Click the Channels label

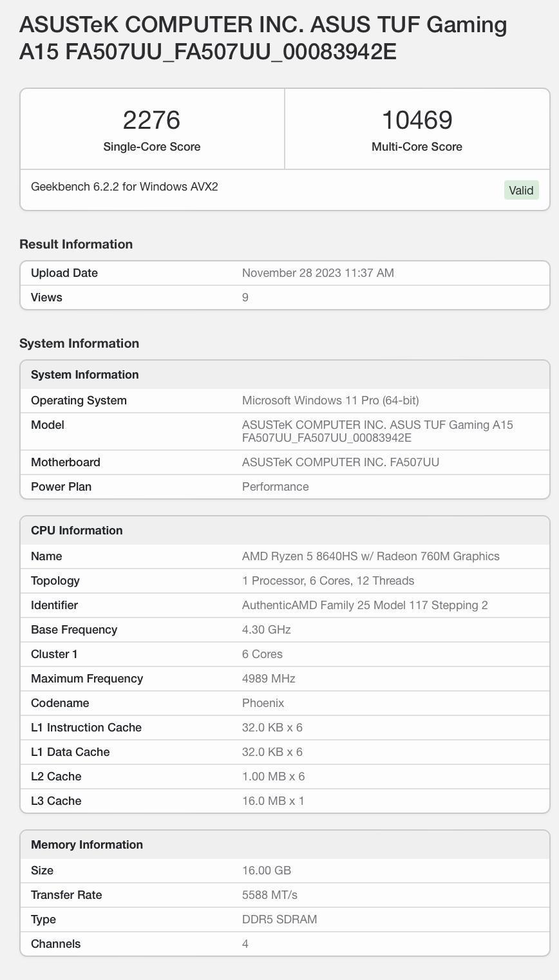click(56, 944)
